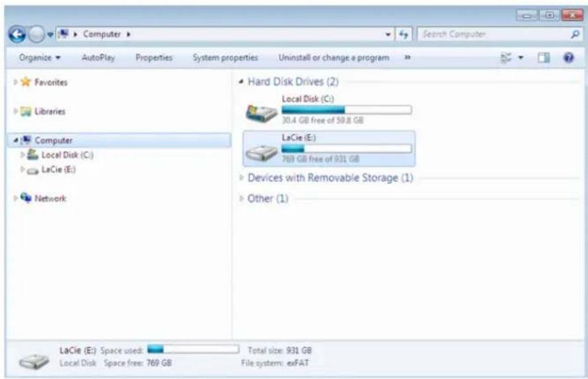Expand Favorites in the navigation pane
This screenshot has width=588, height=379.
[x=15, y=82]
